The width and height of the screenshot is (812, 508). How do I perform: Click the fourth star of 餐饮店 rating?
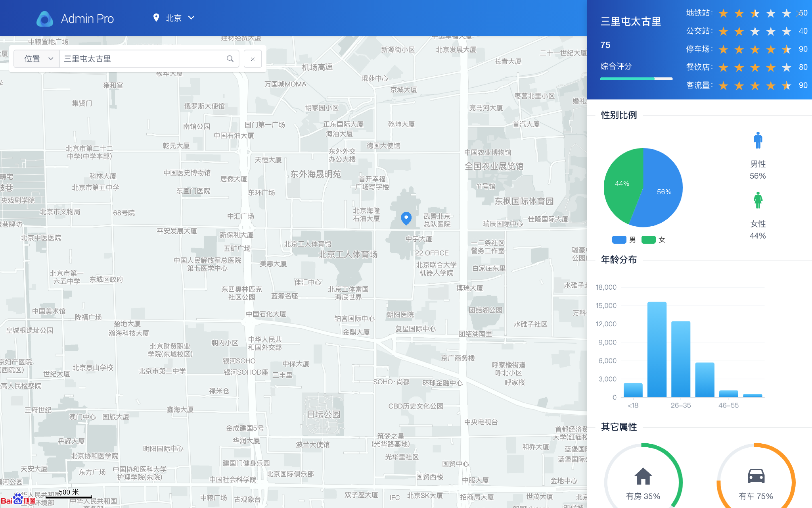pos(771,67)
